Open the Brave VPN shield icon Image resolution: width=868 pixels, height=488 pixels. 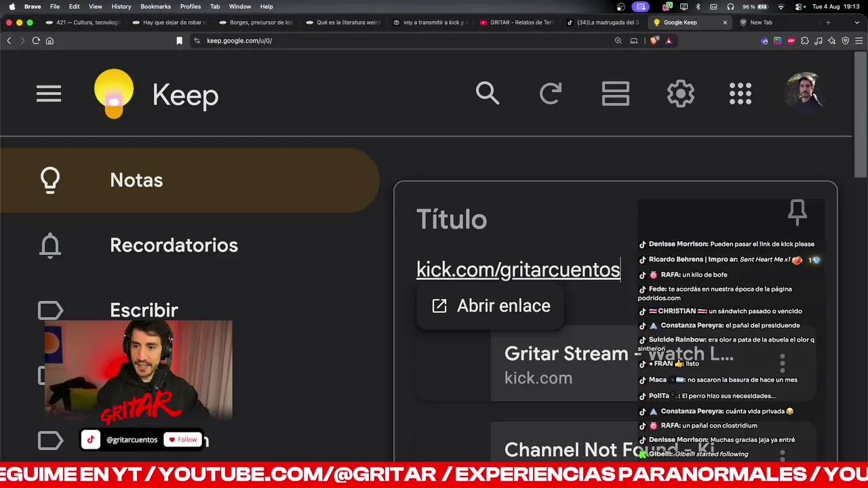tap(845, 41)
